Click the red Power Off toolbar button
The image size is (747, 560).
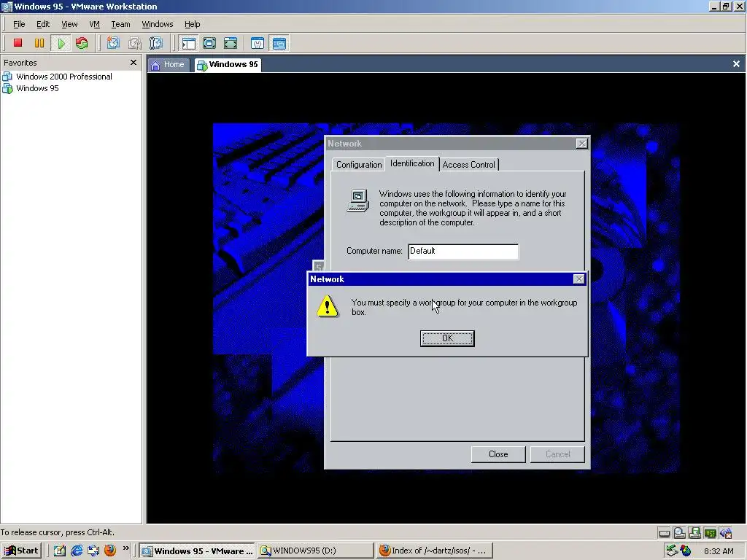pos(18,43)
